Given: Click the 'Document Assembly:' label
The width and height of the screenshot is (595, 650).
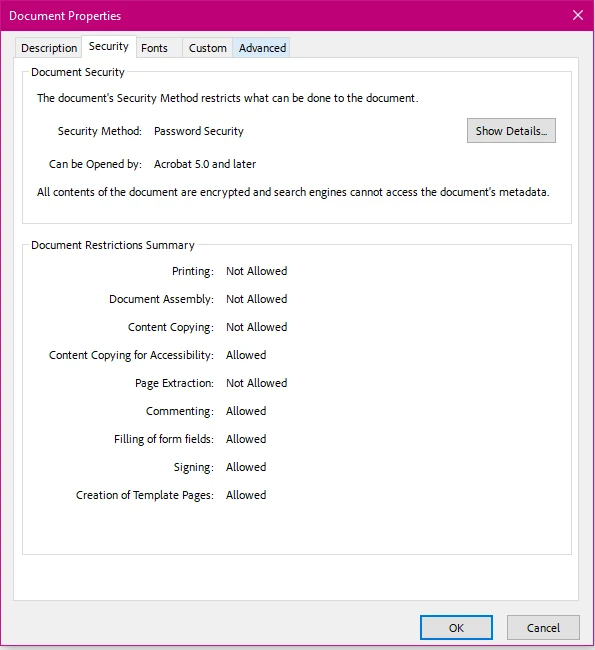Looking at the screenshot, I should click(x=161, y=299).
